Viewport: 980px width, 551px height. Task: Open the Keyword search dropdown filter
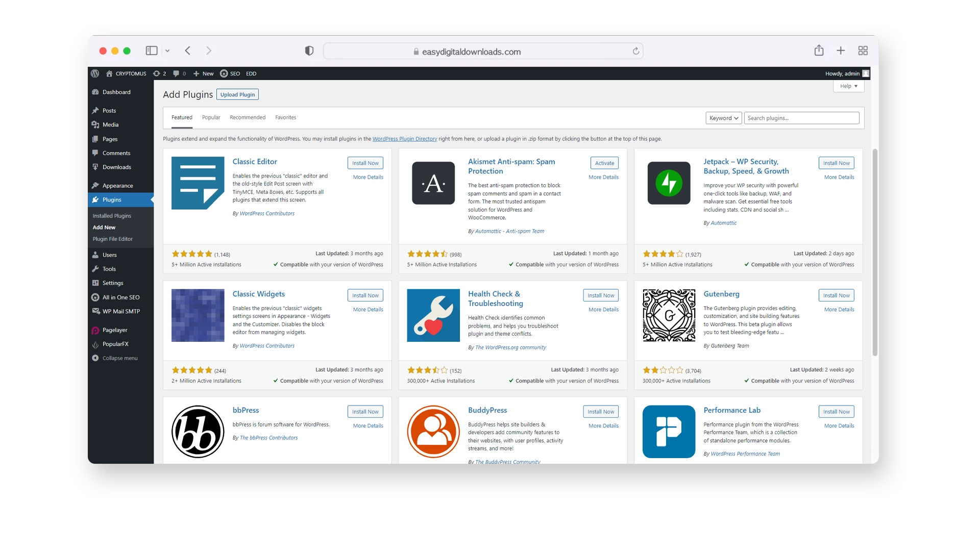pos(723,118)
